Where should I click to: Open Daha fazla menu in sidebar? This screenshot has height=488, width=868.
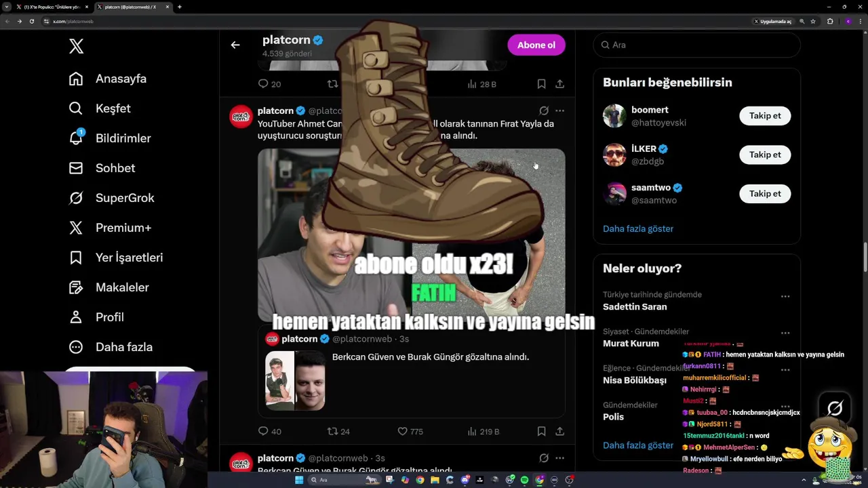[111, 347]
